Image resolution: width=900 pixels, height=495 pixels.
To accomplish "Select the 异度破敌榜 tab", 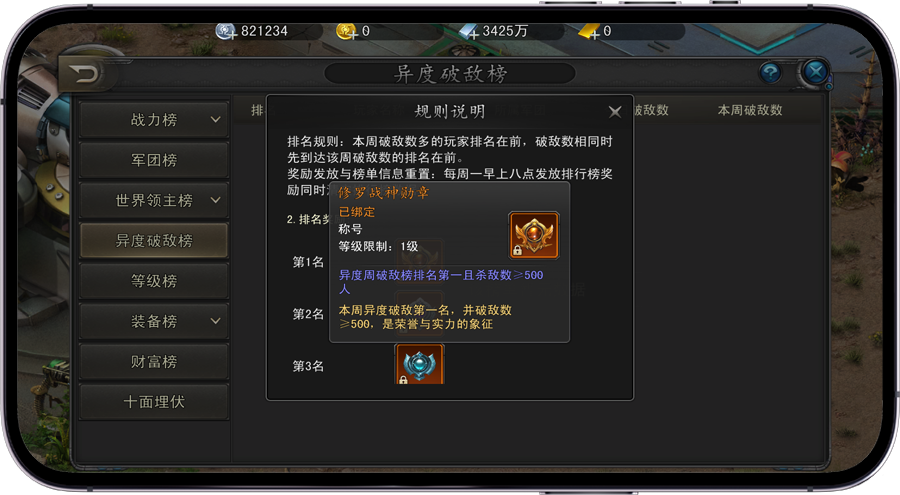I will pyautogui.click(x=154, y=241).
